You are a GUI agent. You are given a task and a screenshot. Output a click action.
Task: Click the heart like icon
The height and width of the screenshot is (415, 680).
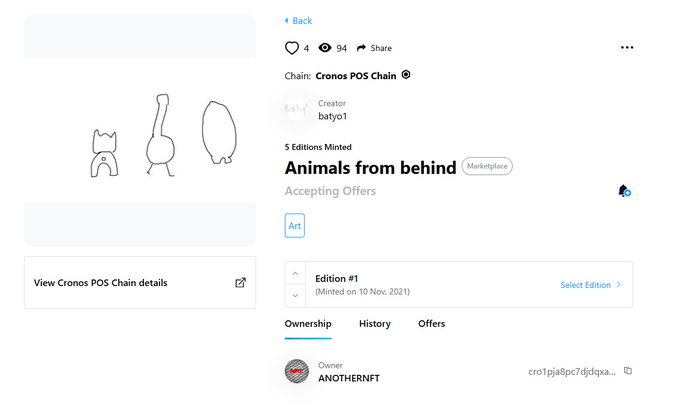coord(292,48)
